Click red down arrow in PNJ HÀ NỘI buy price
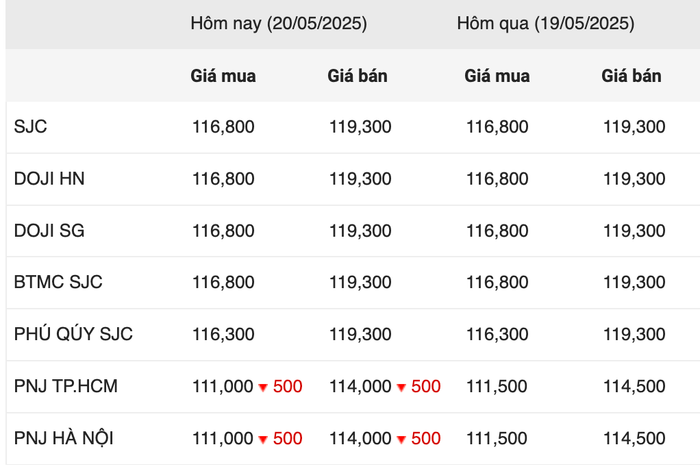 coord(263,440)
